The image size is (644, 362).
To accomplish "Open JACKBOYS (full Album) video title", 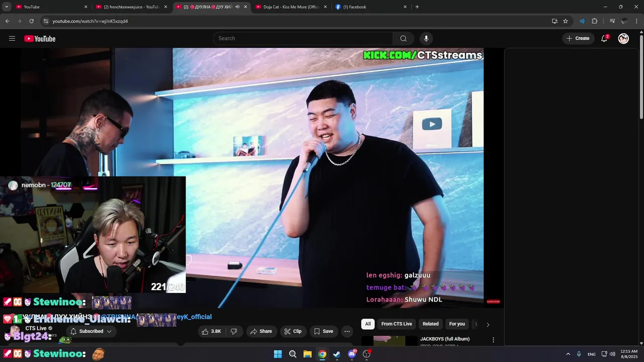I will [445, 339].
